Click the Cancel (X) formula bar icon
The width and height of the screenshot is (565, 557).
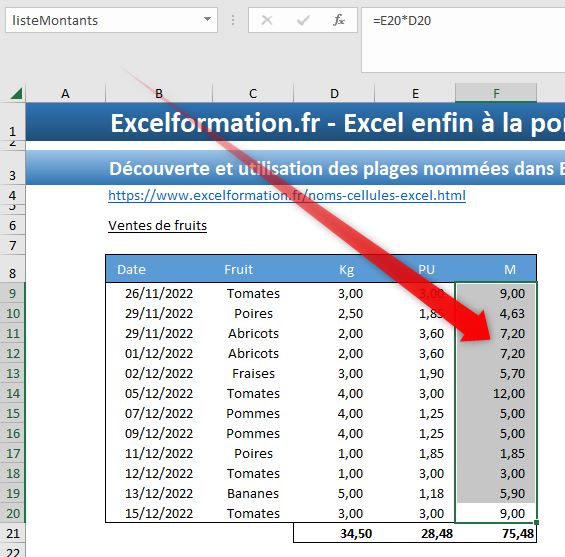click(x=266, y=20)
